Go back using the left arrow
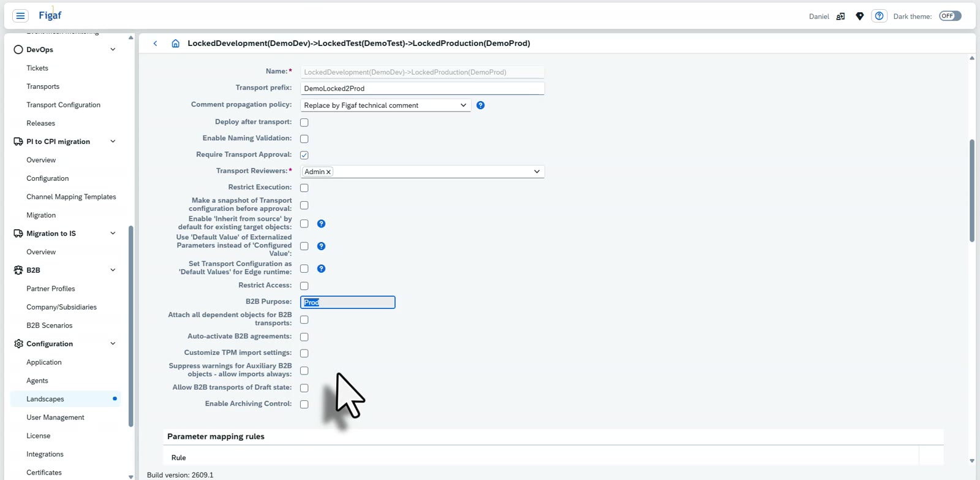Viewport: 980px width, 480px height. [x=156, y=44]
